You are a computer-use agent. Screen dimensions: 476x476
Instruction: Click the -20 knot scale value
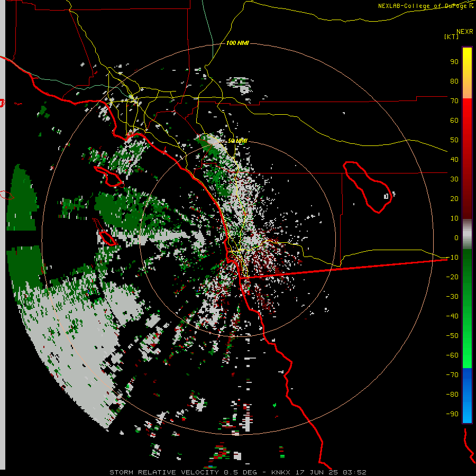(x=452, y=277)
